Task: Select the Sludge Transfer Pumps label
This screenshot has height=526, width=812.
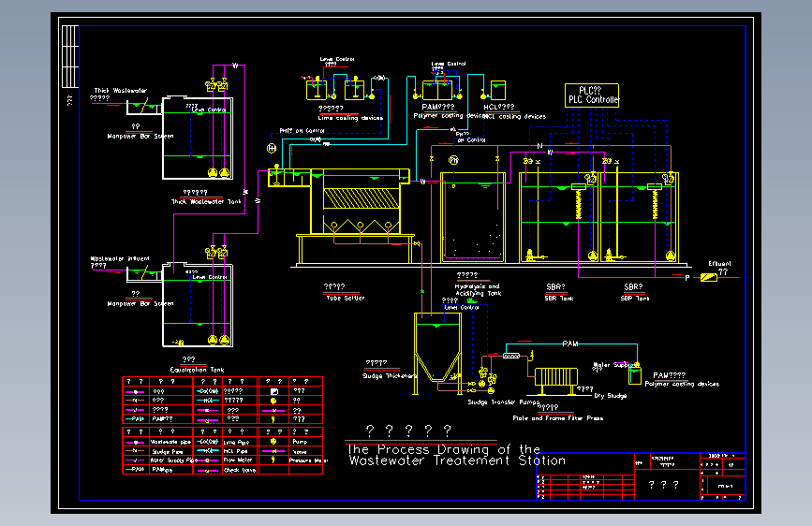Action: [x=504, y=402]
